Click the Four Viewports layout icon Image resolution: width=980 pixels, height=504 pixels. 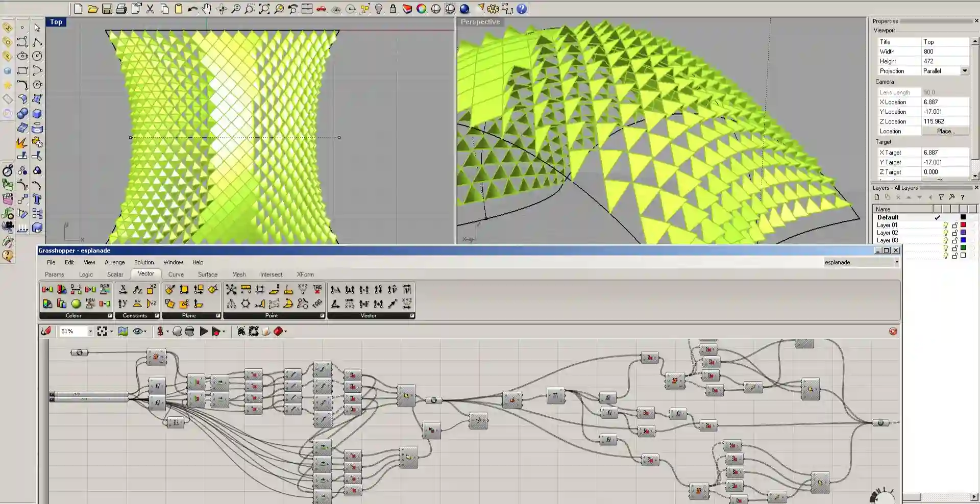[307, 9]
